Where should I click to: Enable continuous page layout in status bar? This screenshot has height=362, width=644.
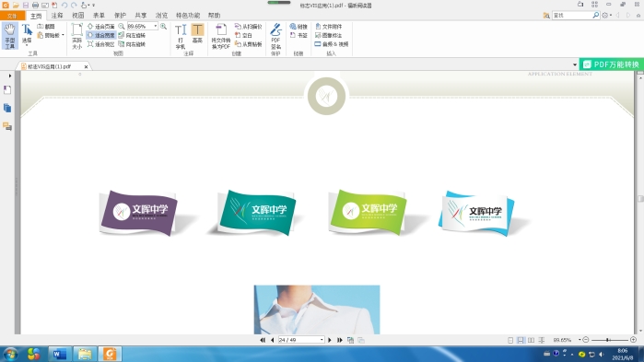[521, 340]
